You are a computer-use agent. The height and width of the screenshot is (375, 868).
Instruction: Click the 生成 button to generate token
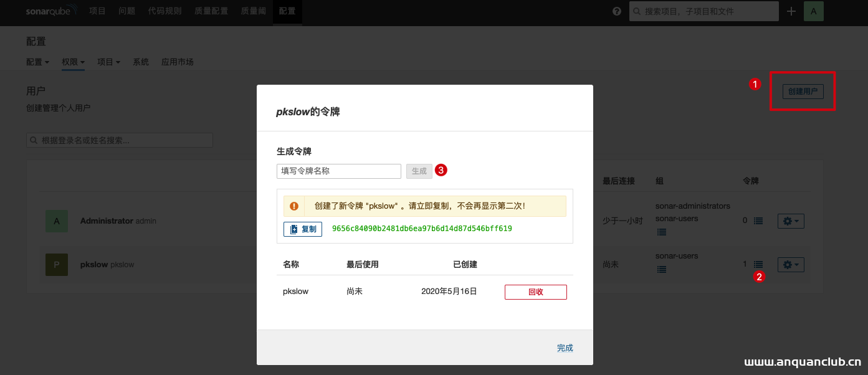(x=419, y=170)
